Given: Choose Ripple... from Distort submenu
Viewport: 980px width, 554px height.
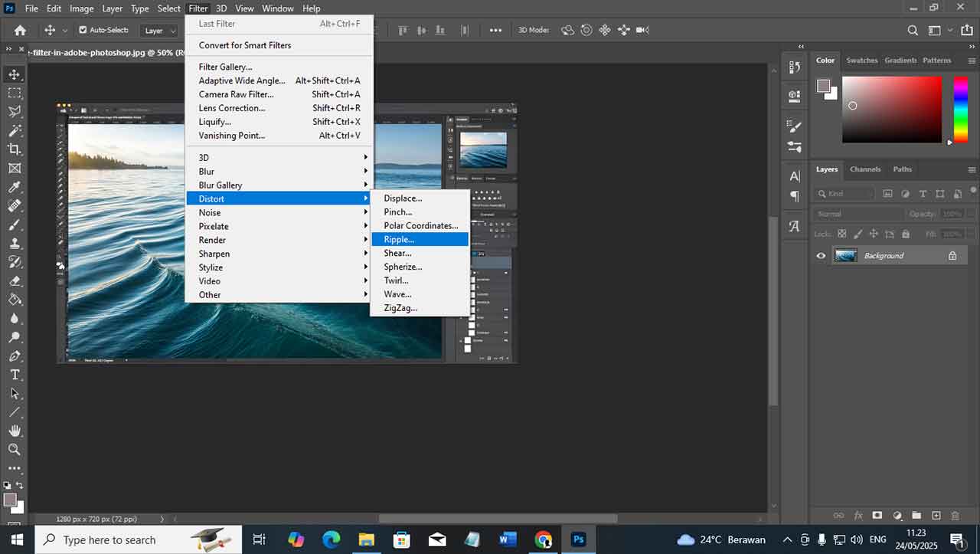Looking at the screenshot, I should (420, 240).
